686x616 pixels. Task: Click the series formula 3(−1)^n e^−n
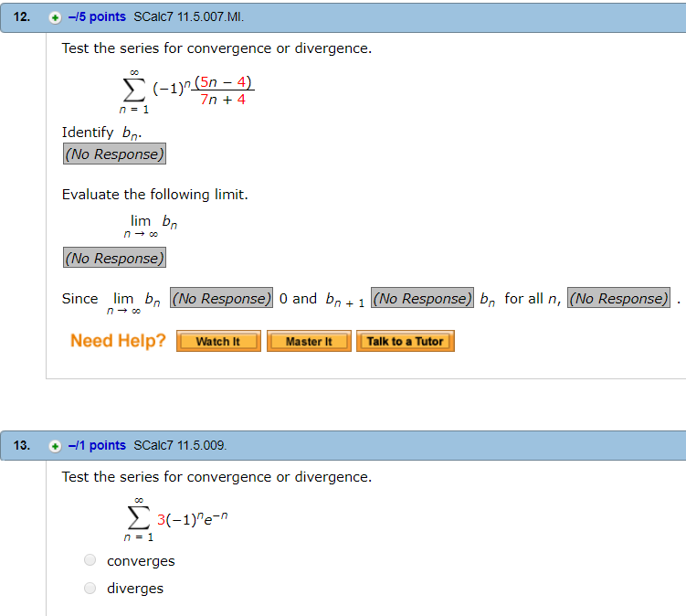coord(175,519)
